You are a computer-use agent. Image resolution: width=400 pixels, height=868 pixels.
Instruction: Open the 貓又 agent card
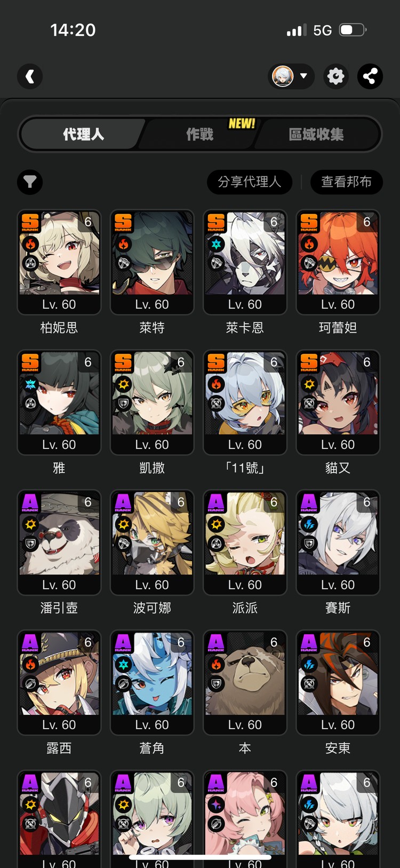pos(338,403)
